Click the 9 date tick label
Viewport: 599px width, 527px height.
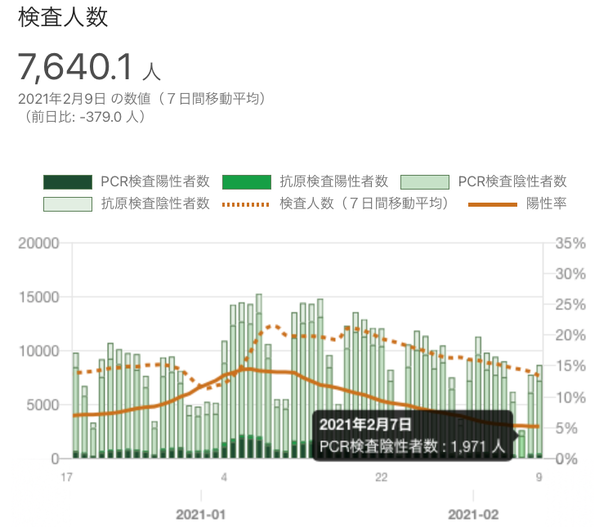pyautogui.click(x=539, y=477)
